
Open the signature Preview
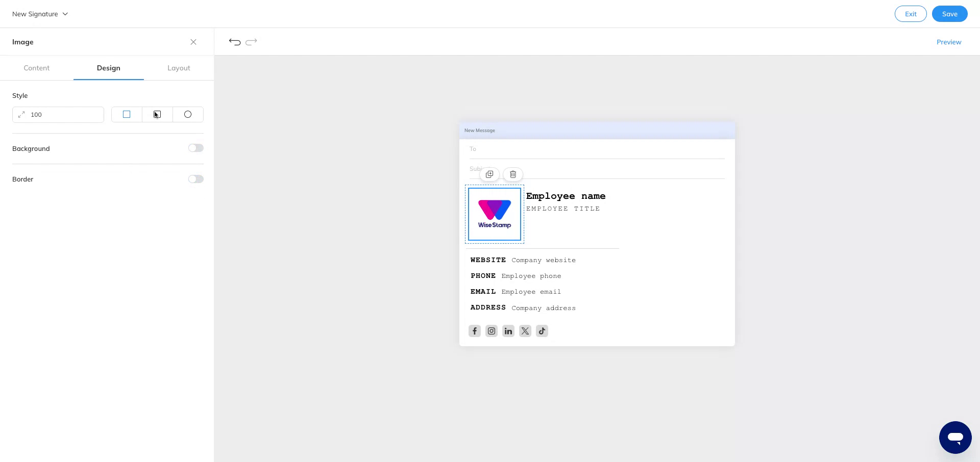click(x=949, y=42)
